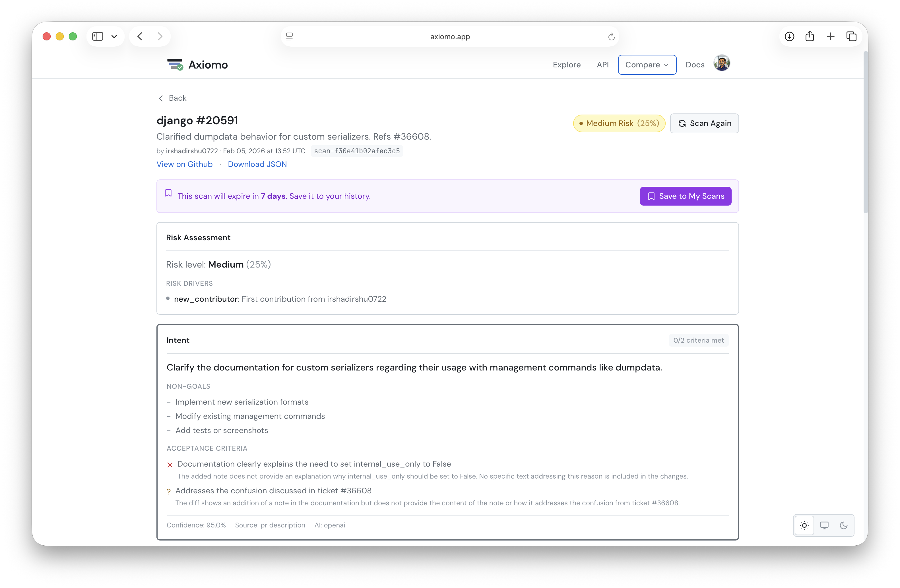The image size is (900, 588).
Task: Go to the Explore nav item
Action: coord(566,65)
